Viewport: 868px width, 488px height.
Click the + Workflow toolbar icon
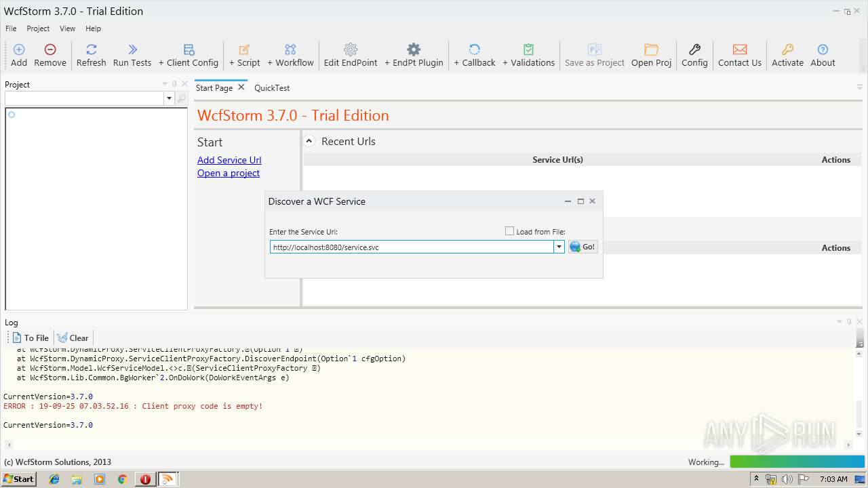pyautogui.click(x=290, y=49)
